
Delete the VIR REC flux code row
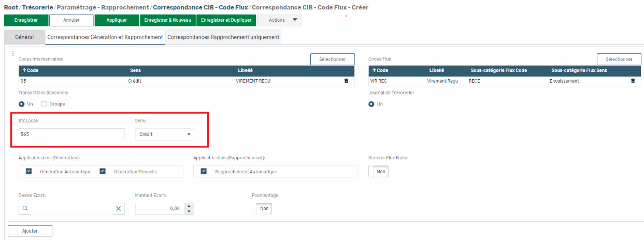click(x=633, y=81)
